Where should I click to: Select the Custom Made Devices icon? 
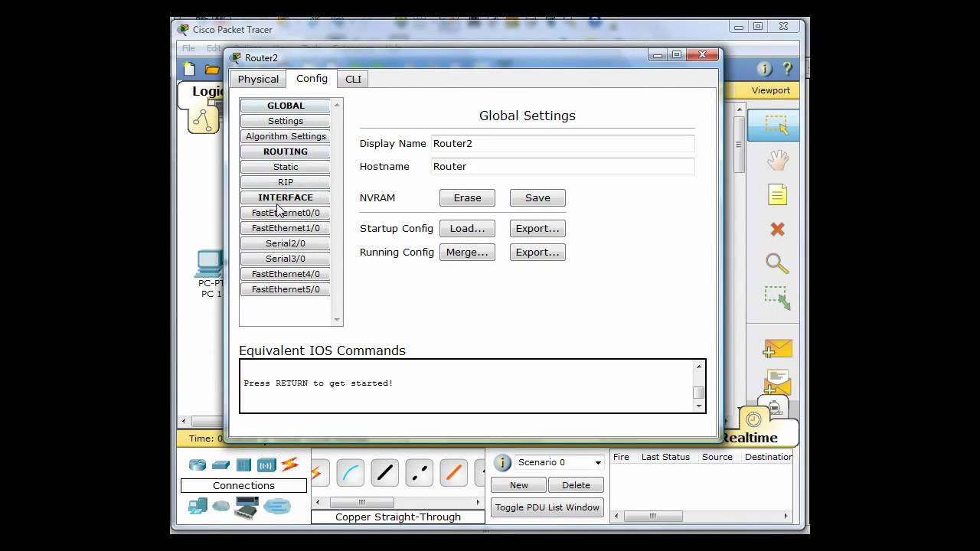pos(247,507)
